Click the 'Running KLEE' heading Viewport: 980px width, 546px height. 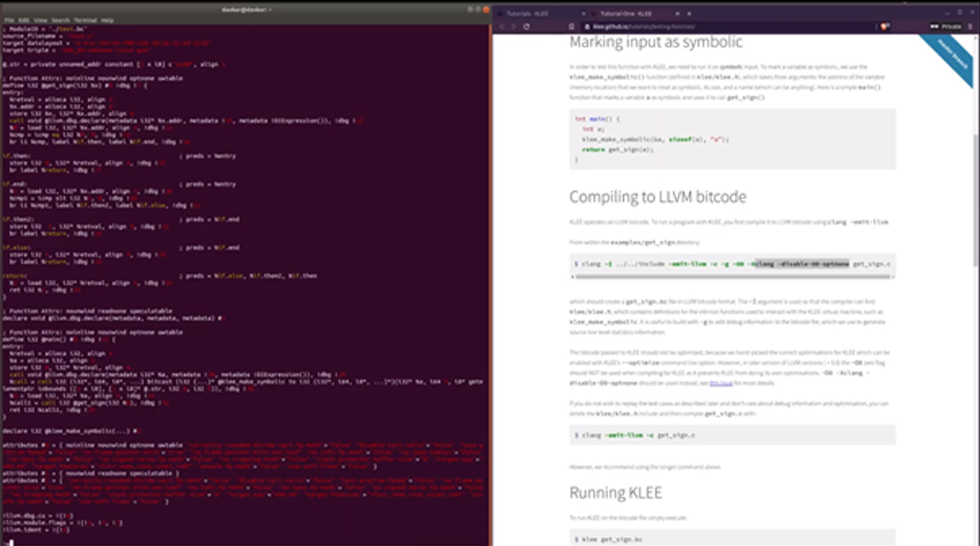point(615,493)
